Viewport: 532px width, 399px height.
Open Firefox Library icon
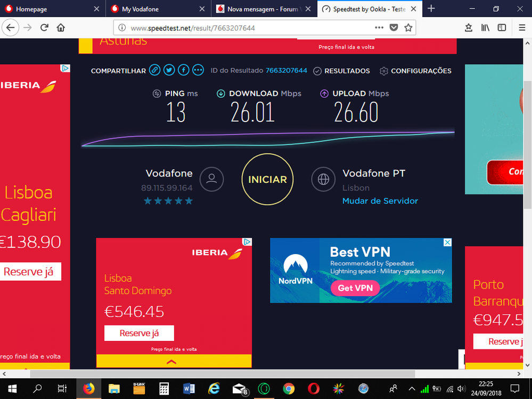[485, 28]
